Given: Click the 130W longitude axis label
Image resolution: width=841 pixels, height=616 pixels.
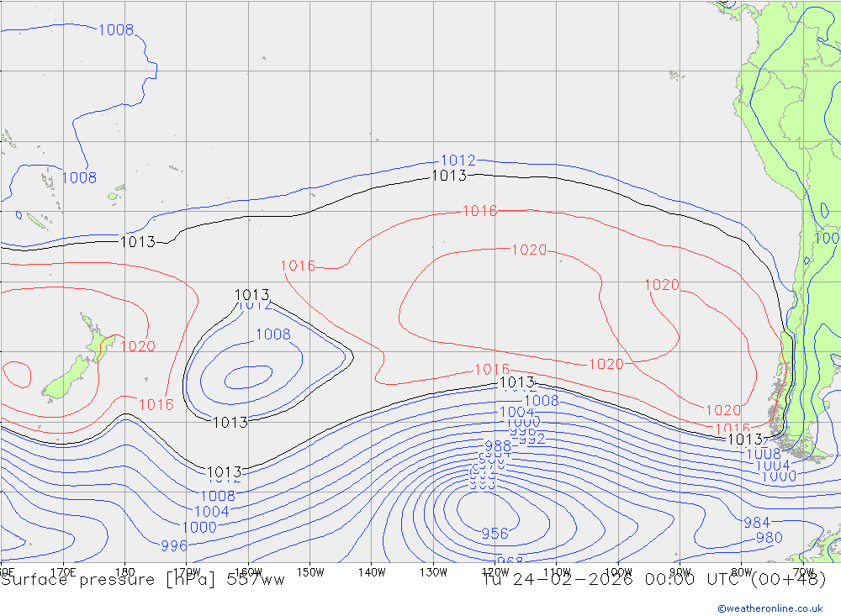Looking at the screenshot, I should 433,572.
